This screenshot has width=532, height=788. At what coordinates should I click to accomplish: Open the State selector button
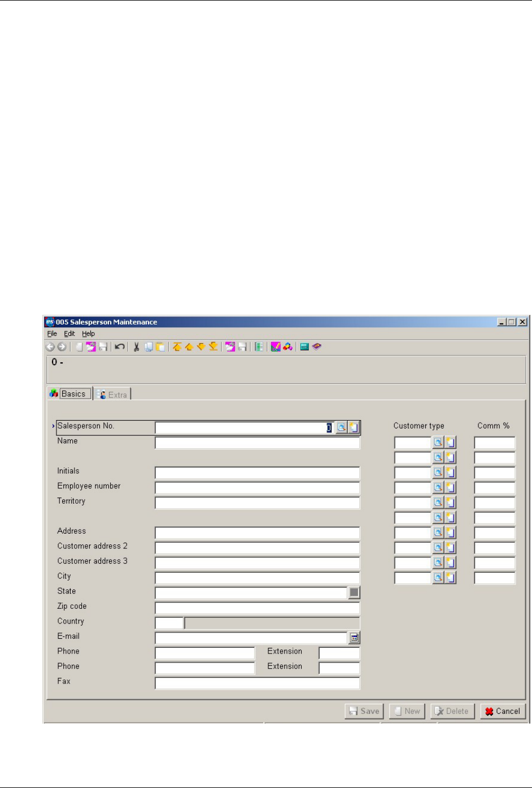click(354, 593)
